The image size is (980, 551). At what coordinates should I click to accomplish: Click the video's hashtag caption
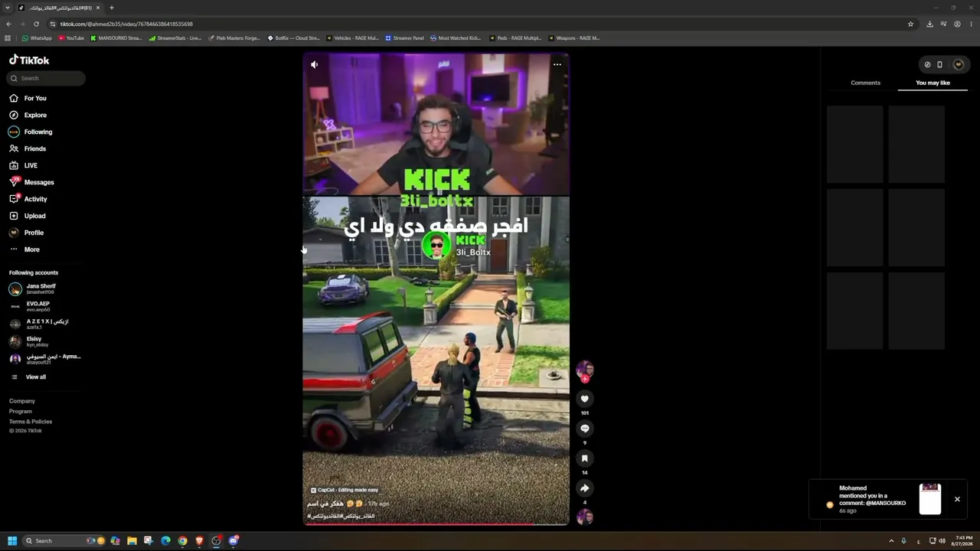pyautogui.click(x=341, y=517)
